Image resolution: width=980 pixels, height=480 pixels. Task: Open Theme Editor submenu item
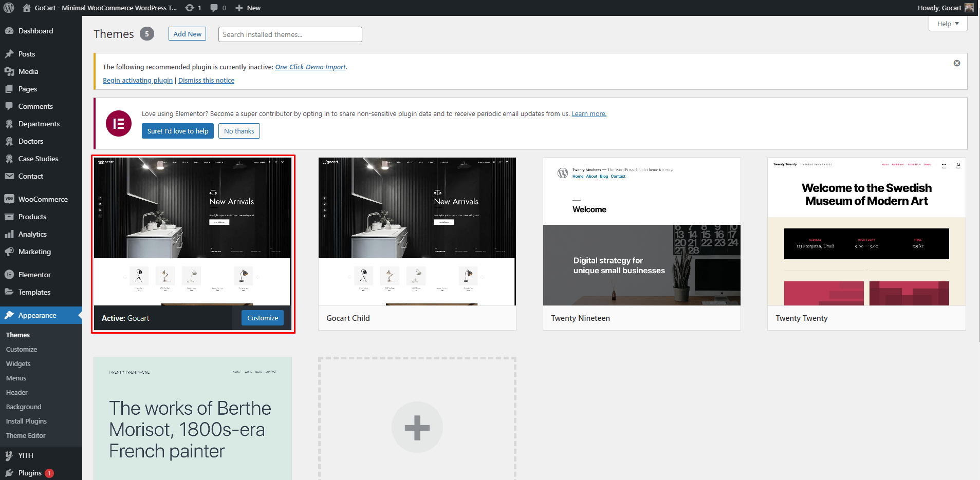[x=26, y=435]
